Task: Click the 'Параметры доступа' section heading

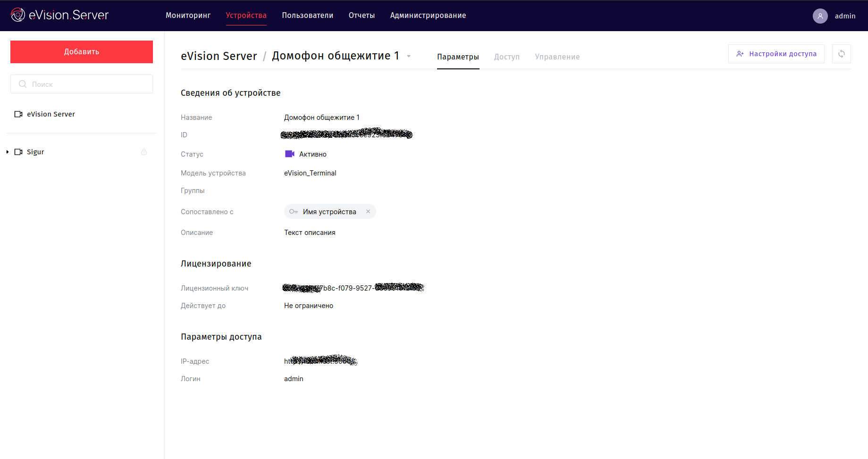Action: (221, 337)
